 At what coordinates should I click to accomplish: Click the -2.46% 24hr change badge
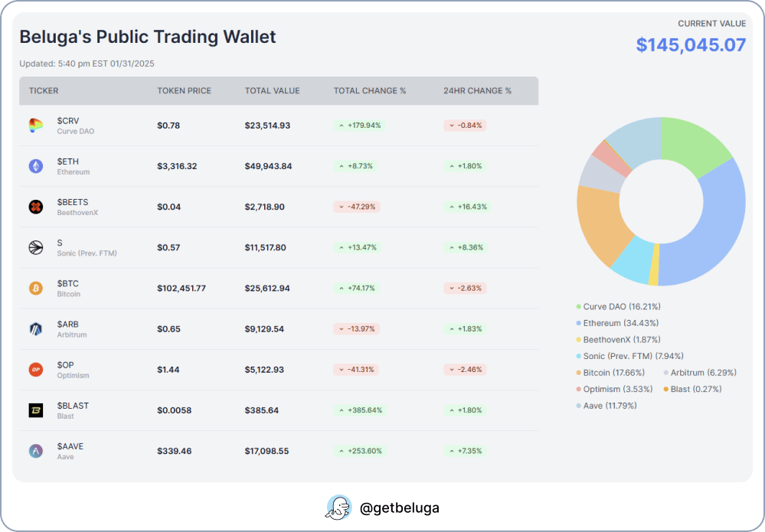(x=465, y=370)
